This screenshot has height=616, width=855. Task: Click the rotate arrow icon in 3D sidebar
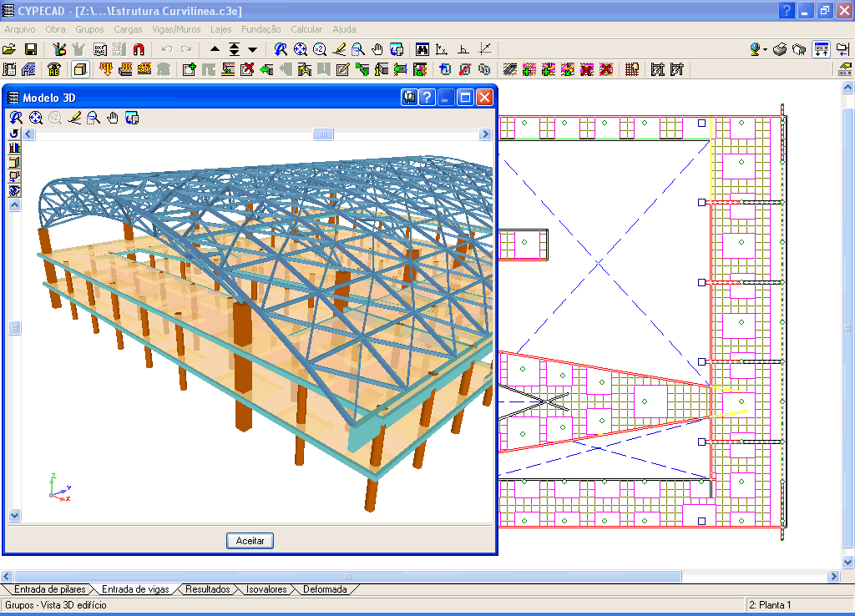tap(14, 134)
